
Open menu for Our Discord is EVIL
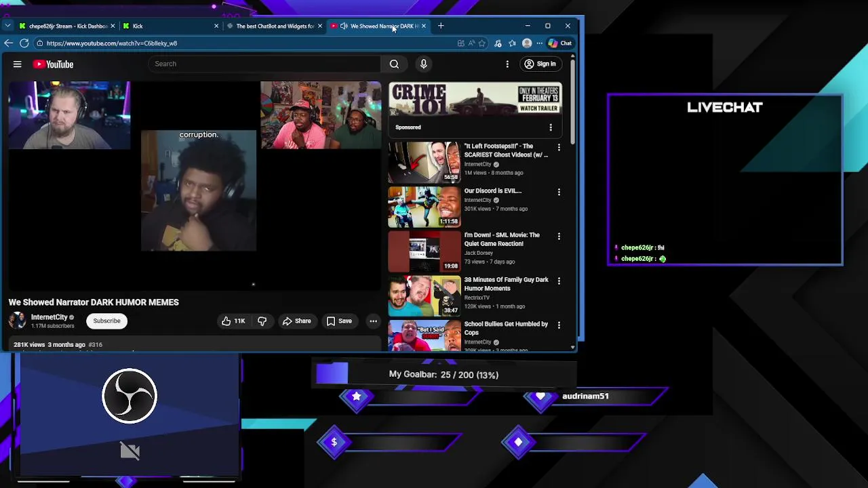[559, 192]
